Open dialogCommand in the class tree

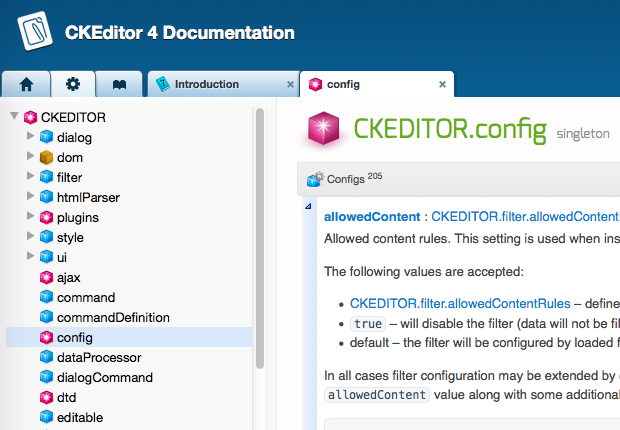105,377
